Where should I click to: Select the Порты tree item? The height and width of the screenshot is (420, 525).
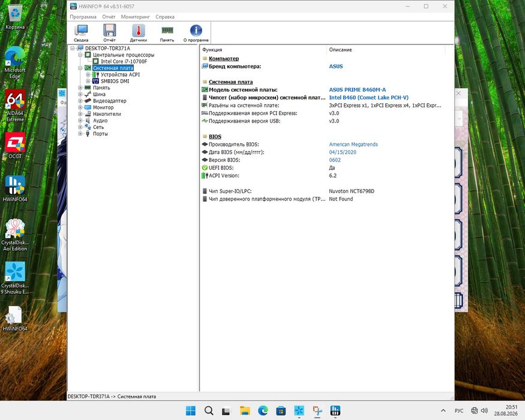point(100,134)
